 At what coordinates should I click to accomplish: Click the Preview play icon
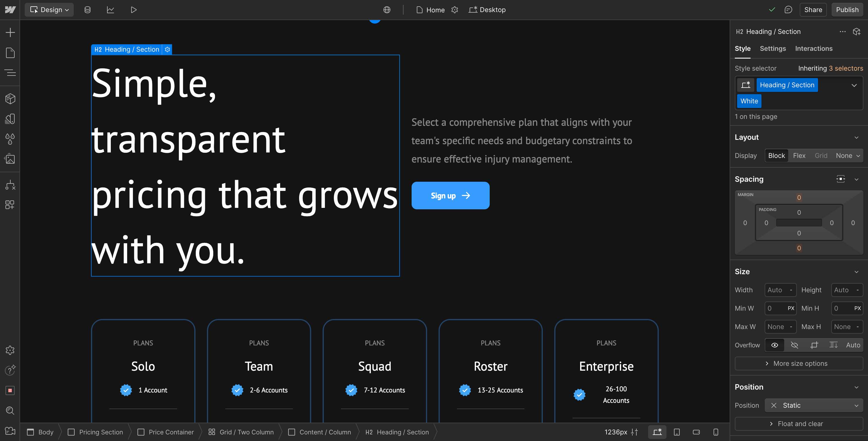[x=133, y=10]
